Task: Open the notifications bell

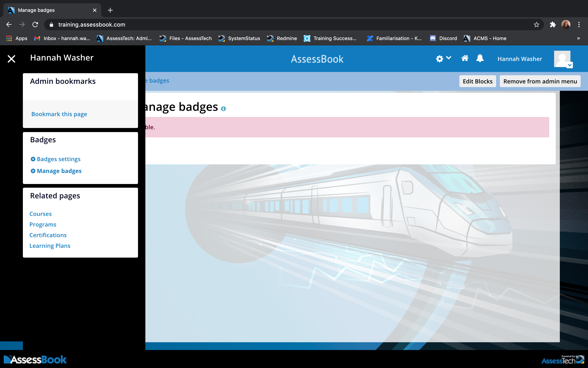Action: [x=480, y=58]
